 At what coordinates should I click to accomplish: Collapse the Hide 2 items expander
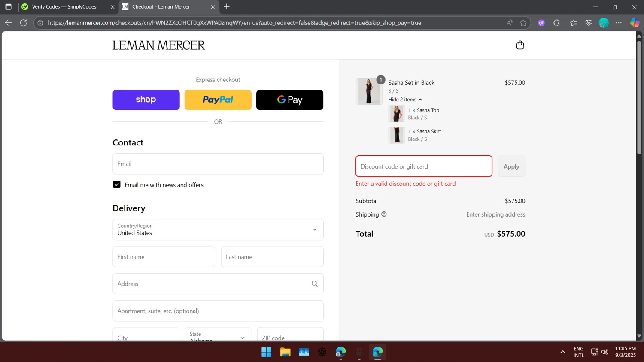coord(405,100)
